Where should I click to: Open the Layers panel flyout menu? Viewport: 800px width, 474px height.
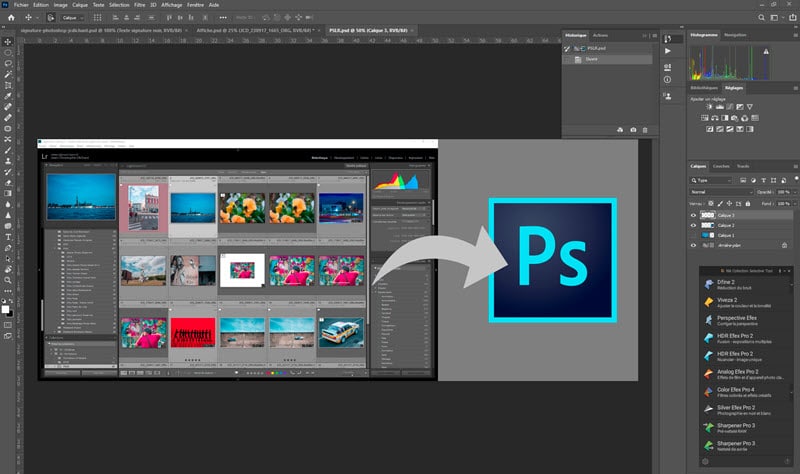point(795,166)
